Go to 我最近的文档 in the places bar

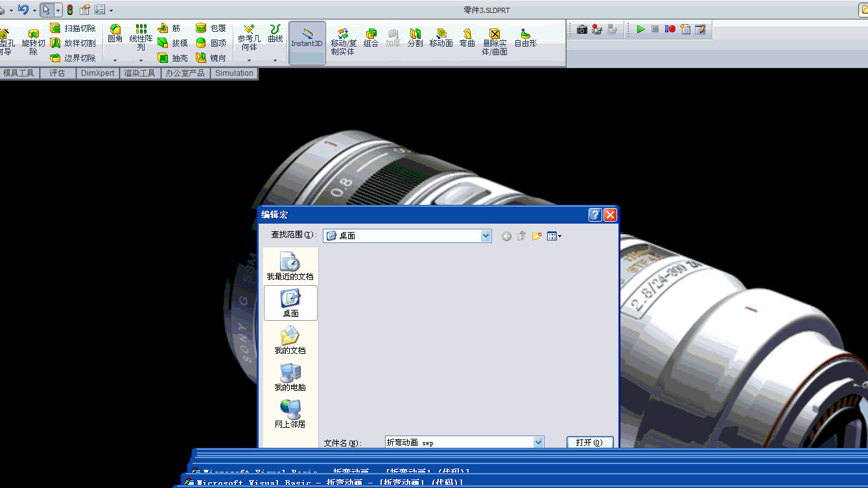290,266
